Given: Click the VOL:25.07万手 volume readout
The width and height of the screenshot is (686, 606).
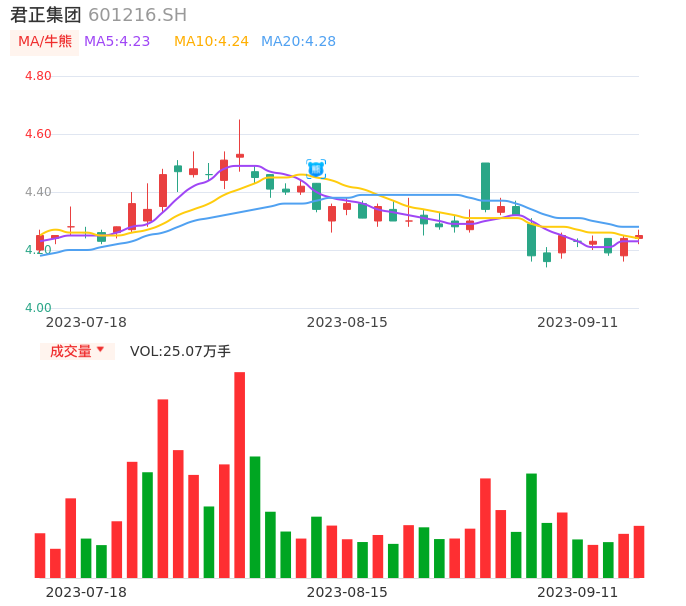Looking at the screenshot, I should [x=180, y=351].
